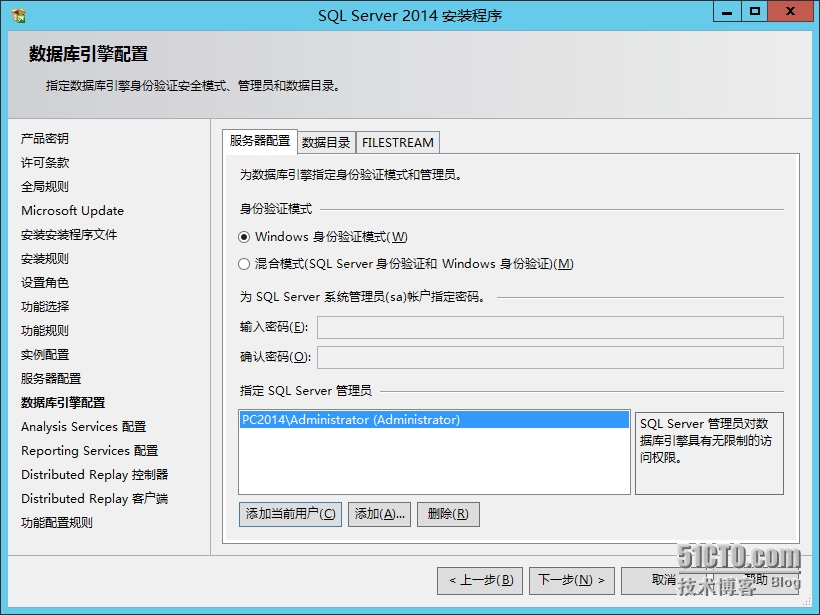The height and width of the screenshot is (615, 820).
Task: Click 安装规则 step in sidebar
Action: (x=45, y=259)
